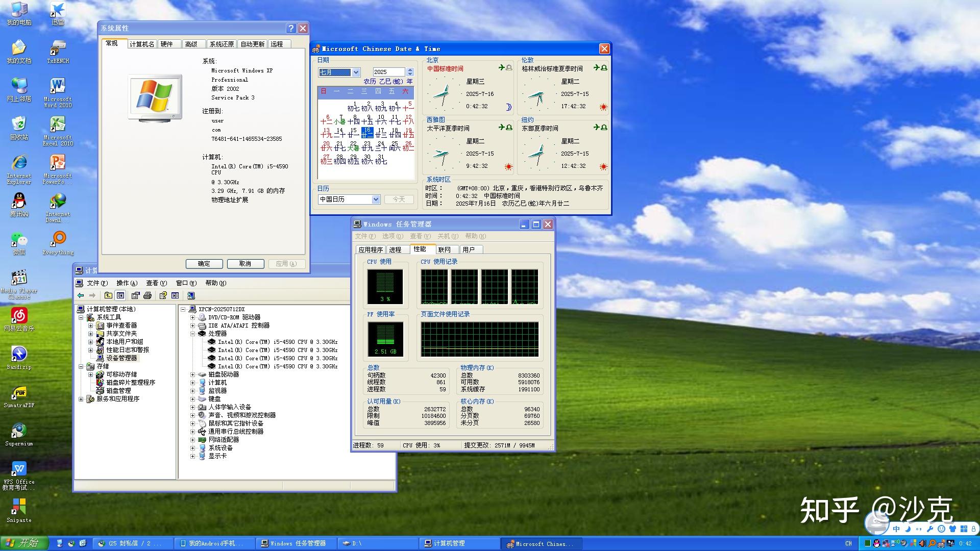The height and width of the screenshot is (551, 980).
Task: Click the print icon in Computer Management toolbar
Action: click(x=148, y=295)
